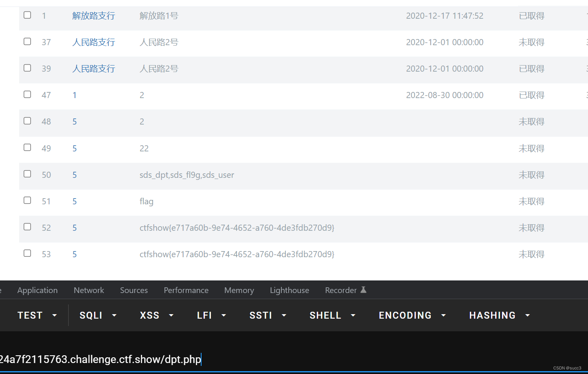Viewport: 588px width, 374px height.
Task: Click the link '5' in row 50
Action: pos(75,175)
